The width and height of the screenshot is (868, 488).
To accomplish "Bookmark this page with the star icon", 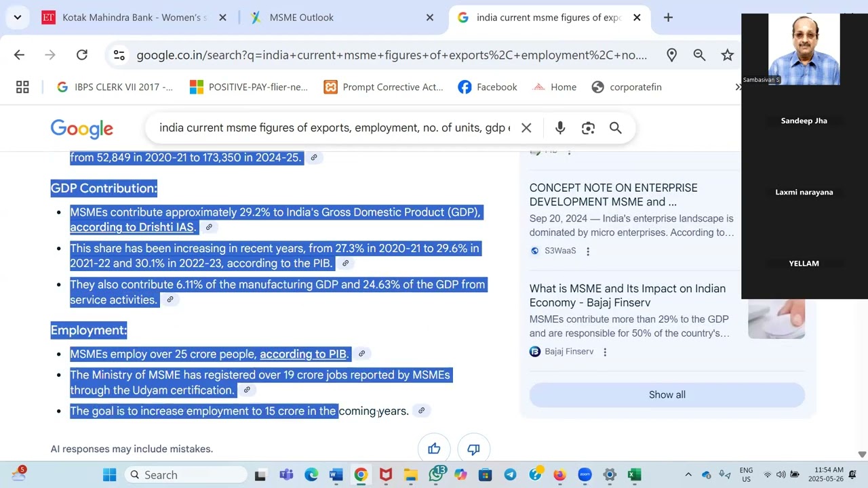I will pyautogui.click(x=727, y=55).
